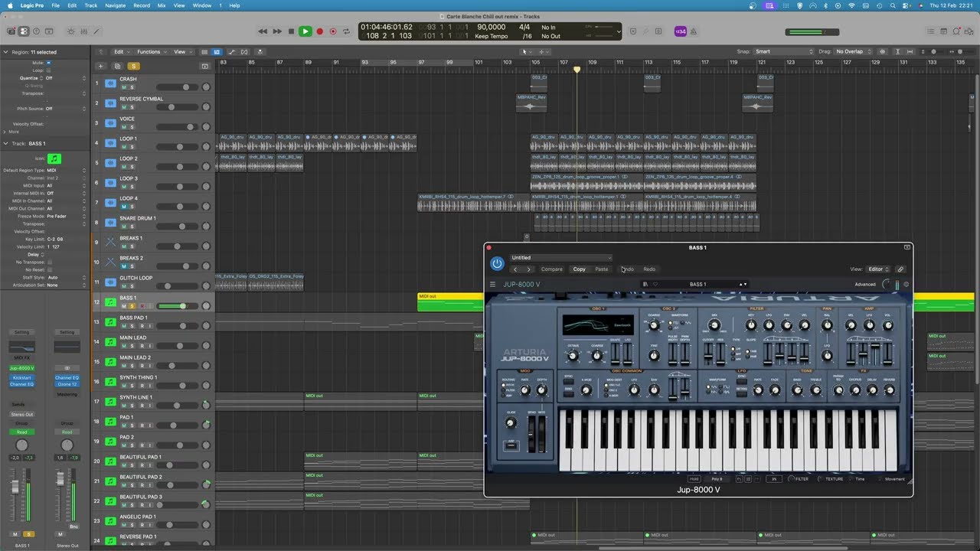The image size is (980, 551).
Task: Toggle the Loop checkbox in Region inspector
Action: point(49,70)
